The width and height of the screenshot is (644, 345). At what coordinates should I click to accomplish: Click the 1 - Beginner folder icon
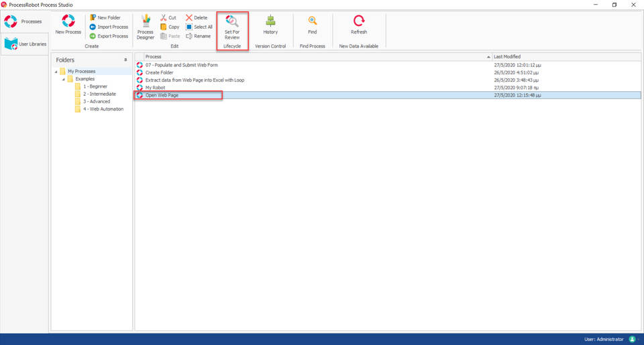(78, 86)
